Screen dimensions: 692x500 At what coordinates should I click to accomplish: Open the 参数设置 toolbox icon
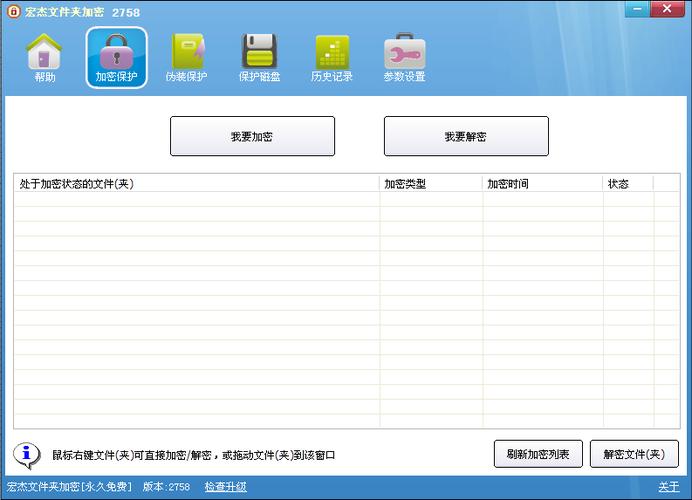404,57
